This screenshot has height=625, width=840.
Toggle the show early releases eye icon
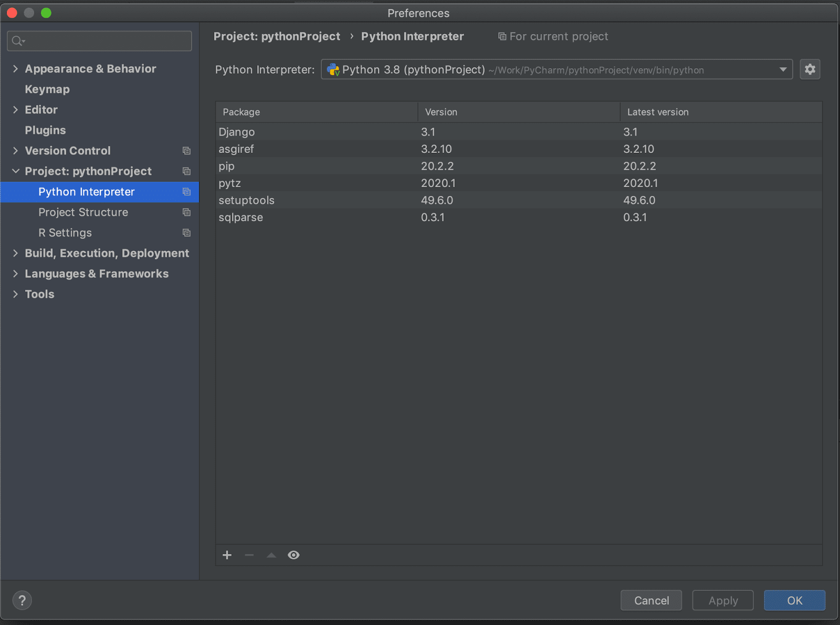pyautogui.click(x=293, y=555)
